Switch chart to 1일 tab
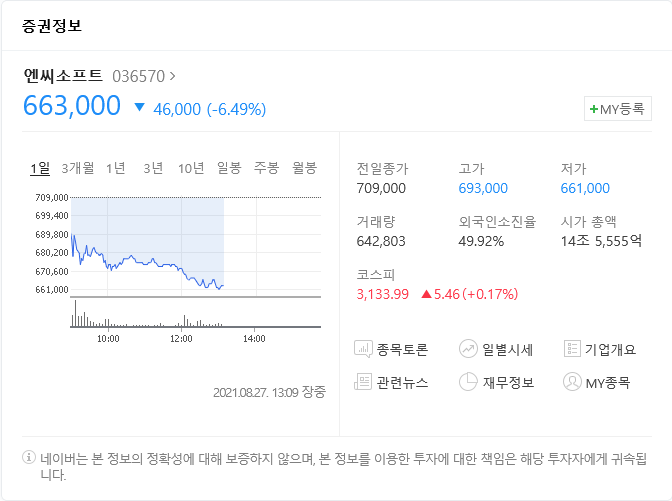 pyautogui.click(x=40, y=168)
